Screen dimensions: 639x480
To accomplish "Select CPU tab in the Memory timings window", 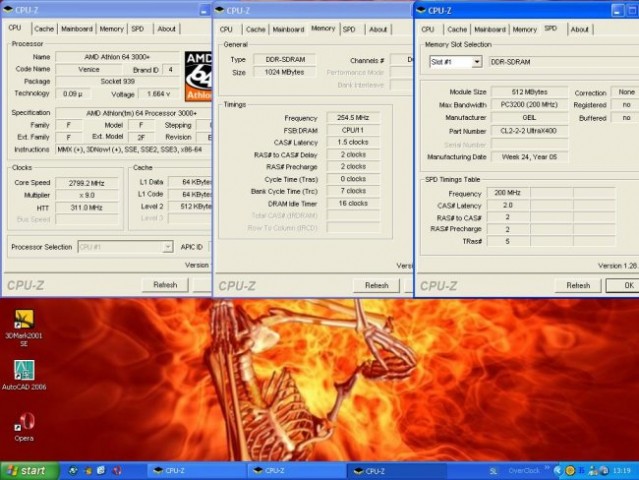I will [226, 29].
